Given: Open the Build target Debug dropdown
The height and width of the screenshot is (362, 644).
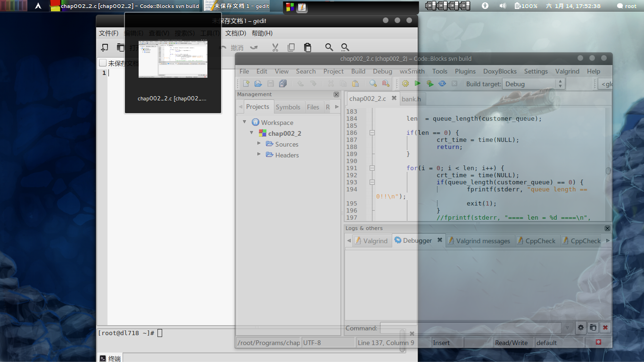Looking at the screenshot, I should [534, 84].
